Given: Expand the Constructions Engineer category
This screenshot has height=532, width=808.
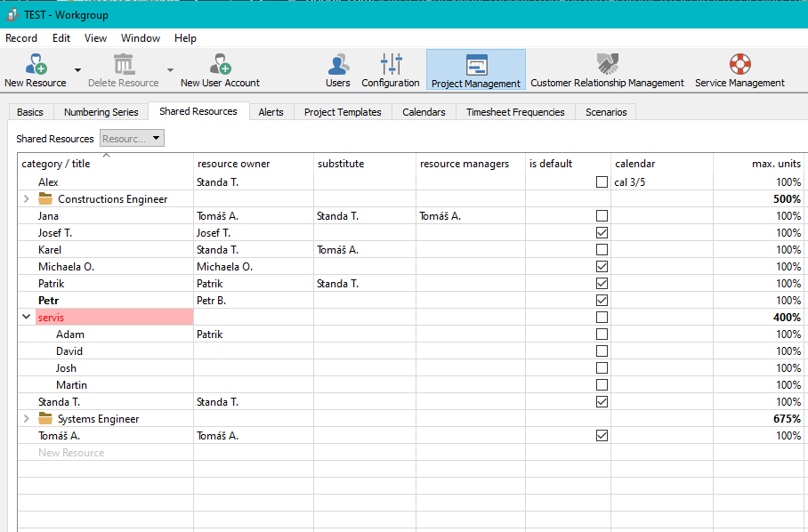Looking at the screenshot, I should (x=26, y=199).
